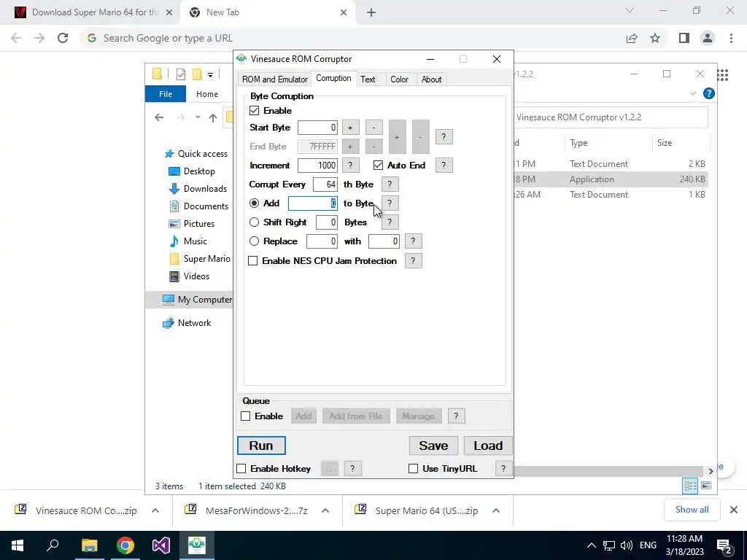Open the Chrome browser from the taskbar
The width and height of the screenshot is (747, 560).
click(x=125, y=545)
